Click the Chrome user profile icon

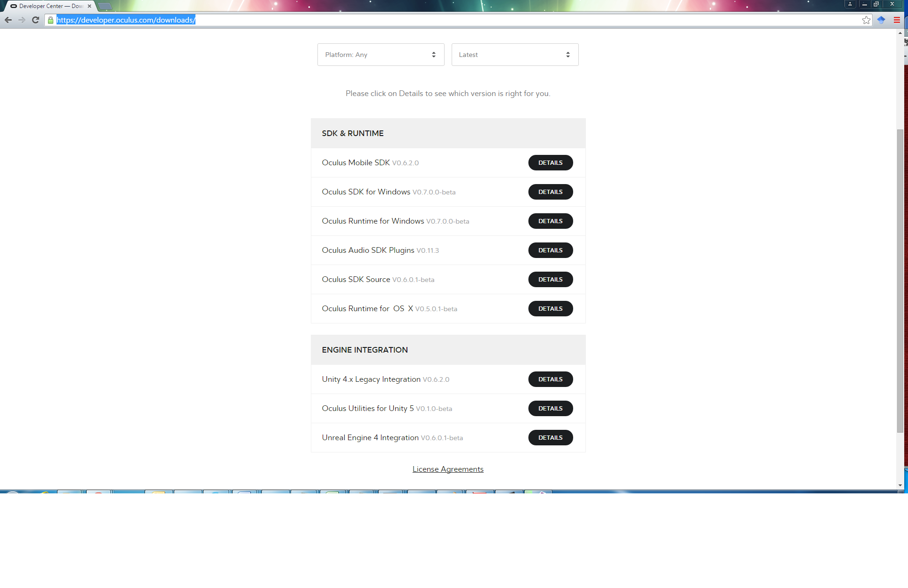tap(850, 4)
